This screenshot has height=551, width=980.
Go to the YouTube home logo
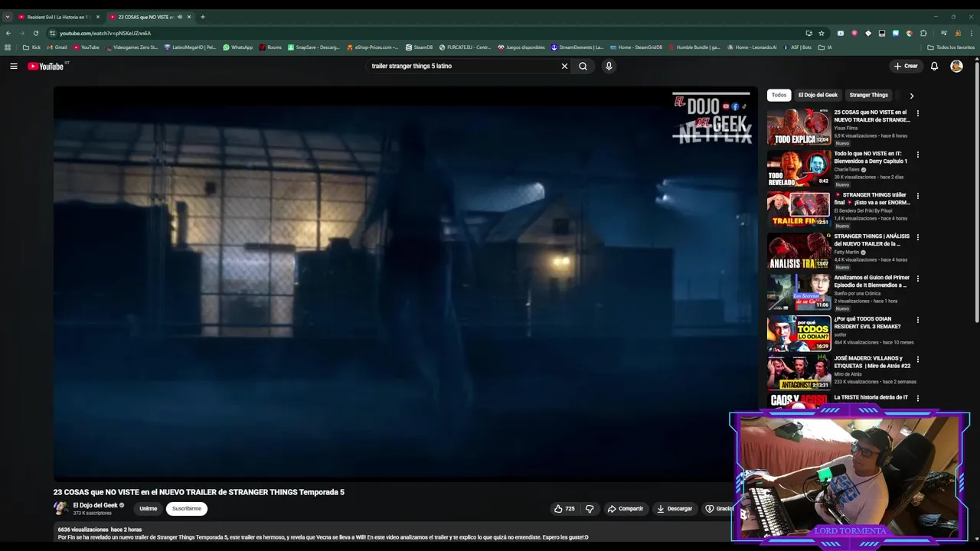pyautogui.click(x=47, y=67)
